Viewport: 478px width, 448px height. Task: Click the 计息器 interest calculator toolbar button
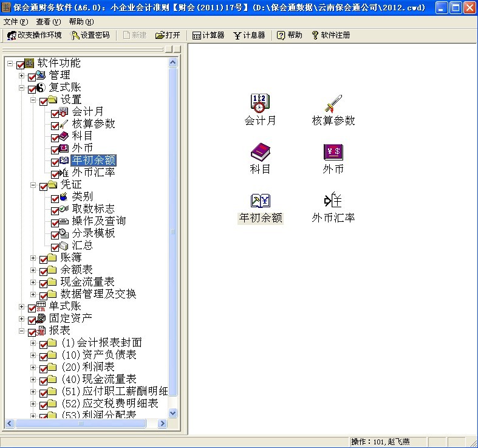click(249, 35)
